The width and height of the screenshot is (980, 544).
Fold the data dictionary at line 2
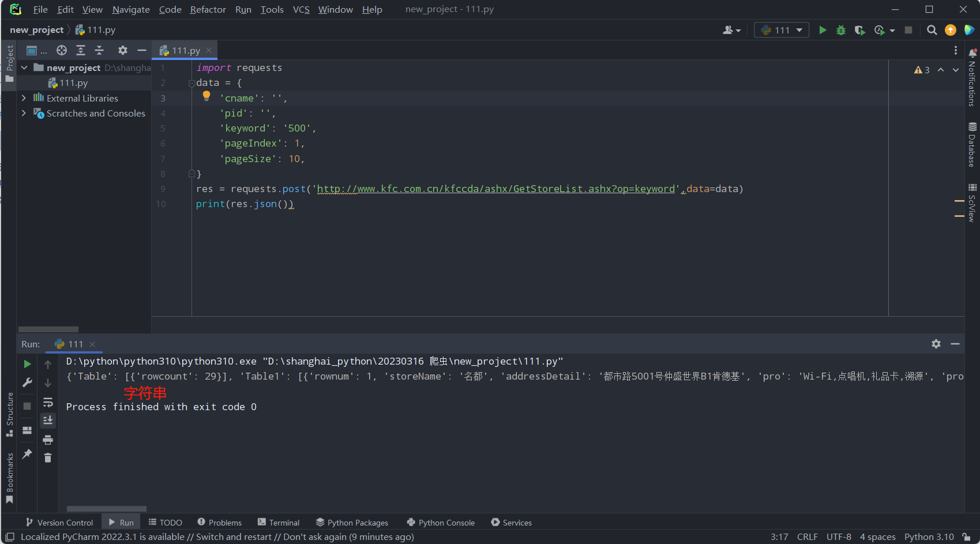tap(192, 83)
